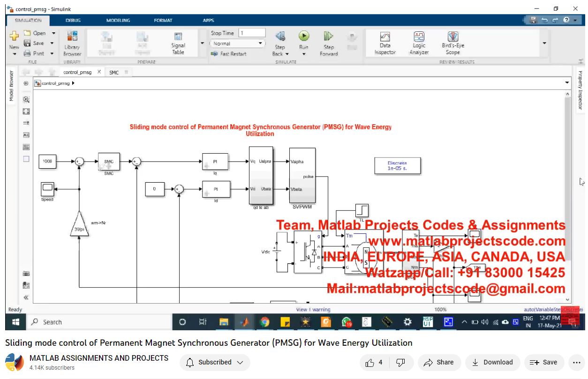Toggle Fast Restart mode

[229, 54]
